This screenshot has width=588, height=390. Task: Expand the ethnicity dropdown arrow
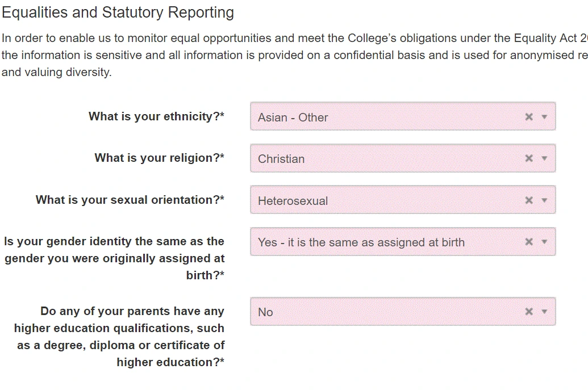coord(544,117)
